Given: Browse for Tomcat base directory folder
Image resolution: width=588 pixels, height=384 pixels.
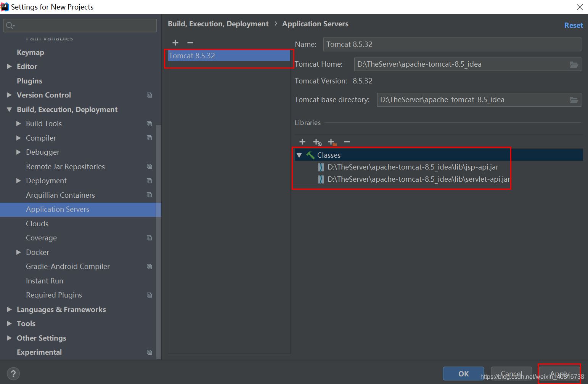Looking at the screenshot, I should pos(574,100).
